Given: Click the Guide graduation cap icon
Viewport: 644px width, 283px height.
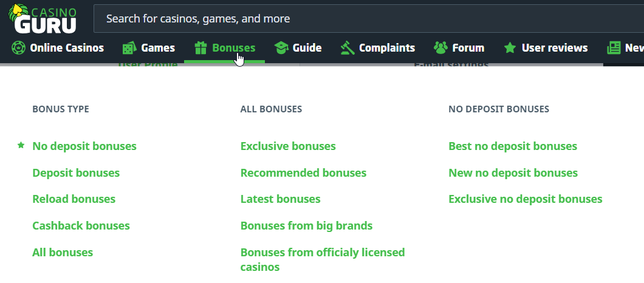Looking at the screenshot, I should click(281, 48).
